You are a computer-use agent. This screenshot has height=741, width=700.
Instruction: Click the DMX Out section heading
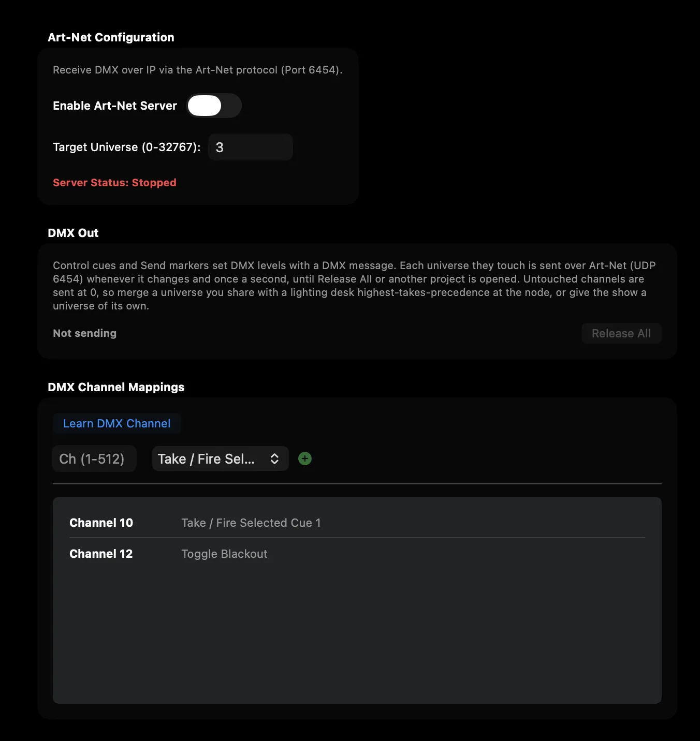click(x=73, y=233)
